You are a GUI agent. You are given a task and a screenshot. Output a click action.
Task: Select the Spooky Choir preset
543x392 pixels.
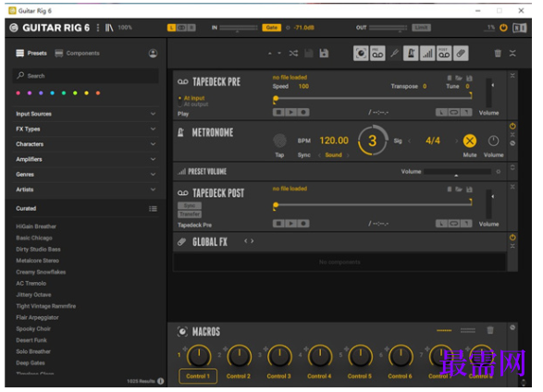coord(33,329)
